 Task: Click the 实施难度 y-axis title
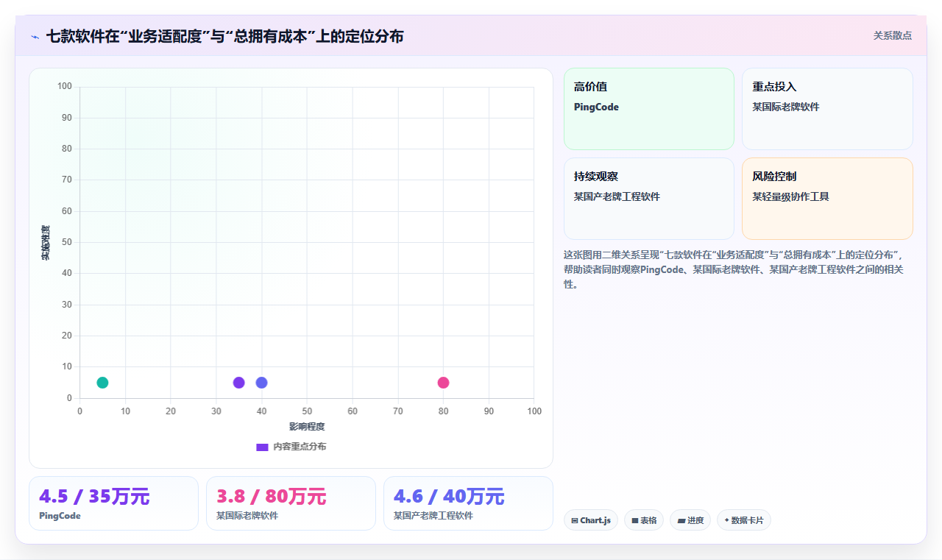pyautogui.click(x=46, y=243)
